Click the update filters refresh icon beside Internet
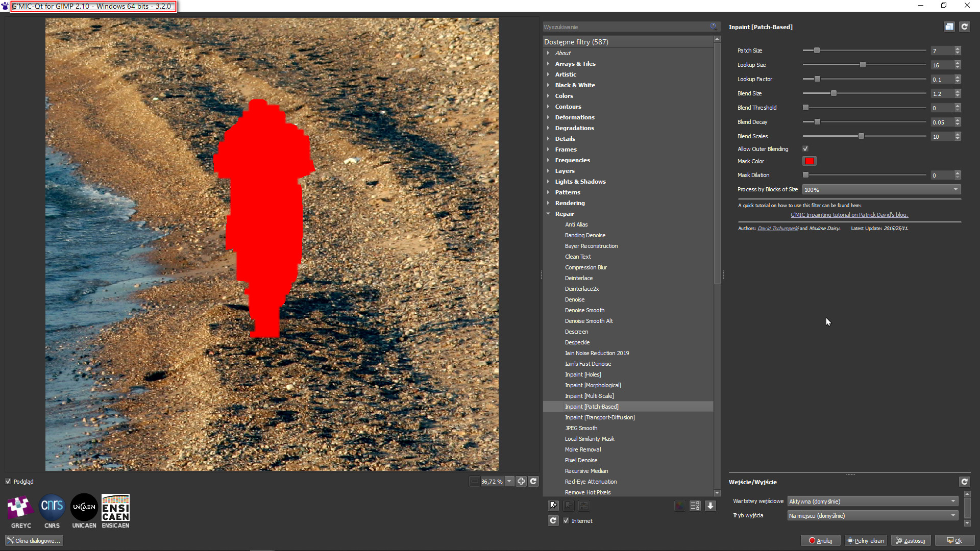This screenshot has width=980, height=551. click(553, 520)
